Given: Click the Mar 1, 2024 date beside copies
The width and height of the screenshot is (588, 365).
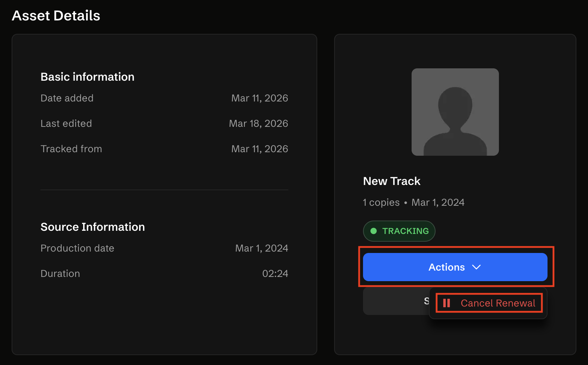Looking at the screenshot, I should point(438,202).
